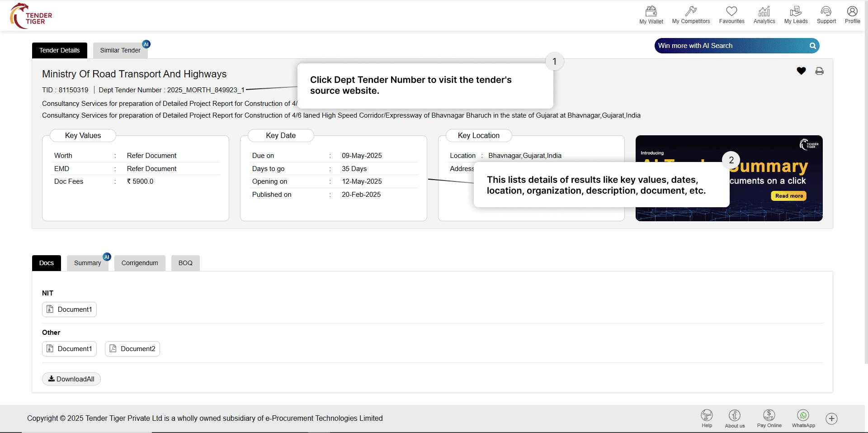Print tender using printer icon
868x433 pixels.
(819, 71)
